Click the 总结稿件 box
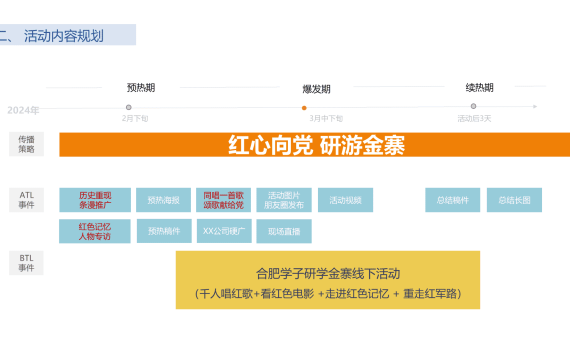 pyautogui.click(x=453, y=200)
